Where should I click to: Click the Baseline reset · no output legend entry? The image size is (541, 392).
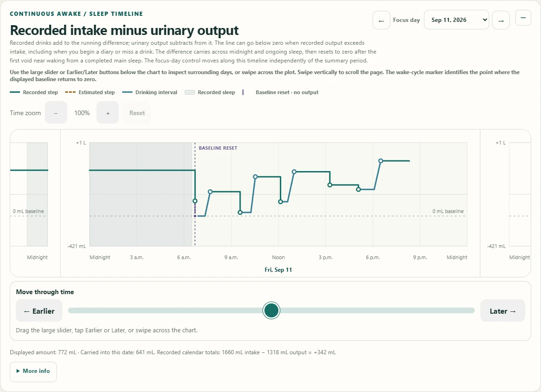[x=280, y=92]
